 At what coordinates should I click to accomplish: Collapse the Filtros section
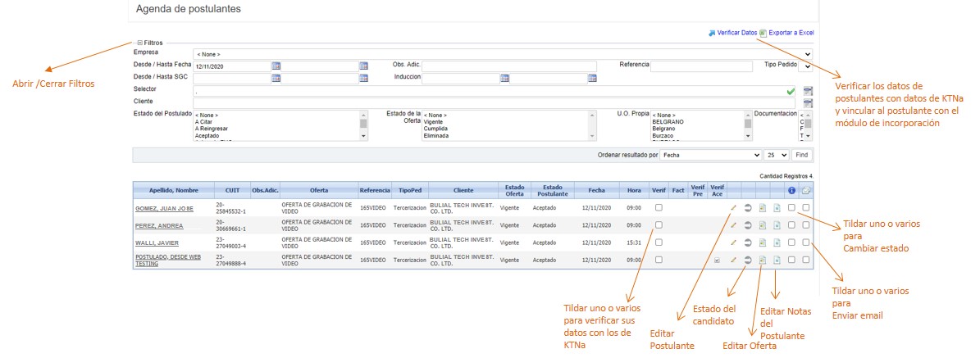pos(140,42)
